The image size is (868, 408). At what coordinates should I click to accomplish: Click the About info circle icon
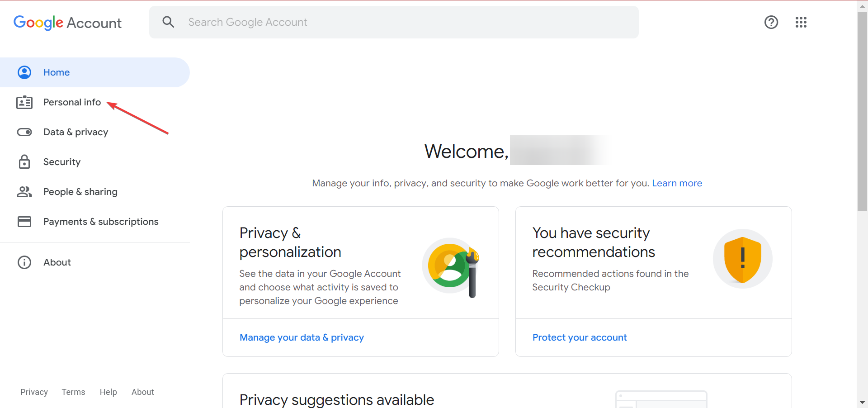click(x=24, y=262)
